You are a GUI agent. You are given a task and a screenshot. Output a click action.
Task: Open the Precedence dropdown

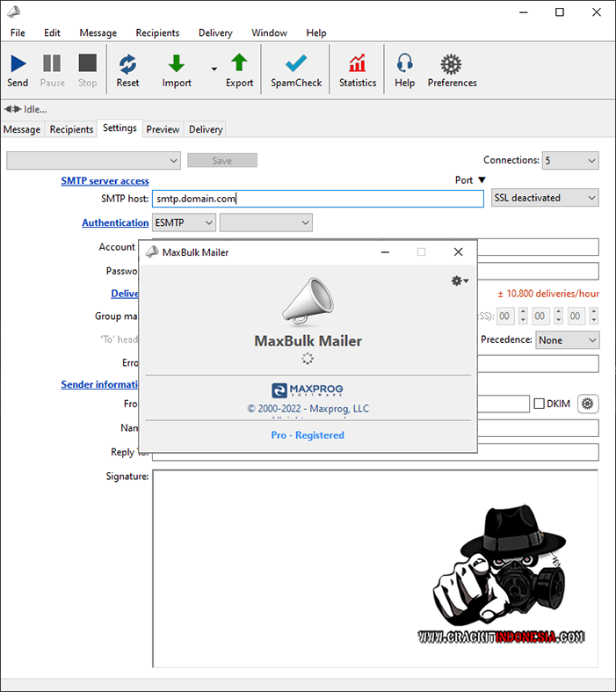coord(567,340)
